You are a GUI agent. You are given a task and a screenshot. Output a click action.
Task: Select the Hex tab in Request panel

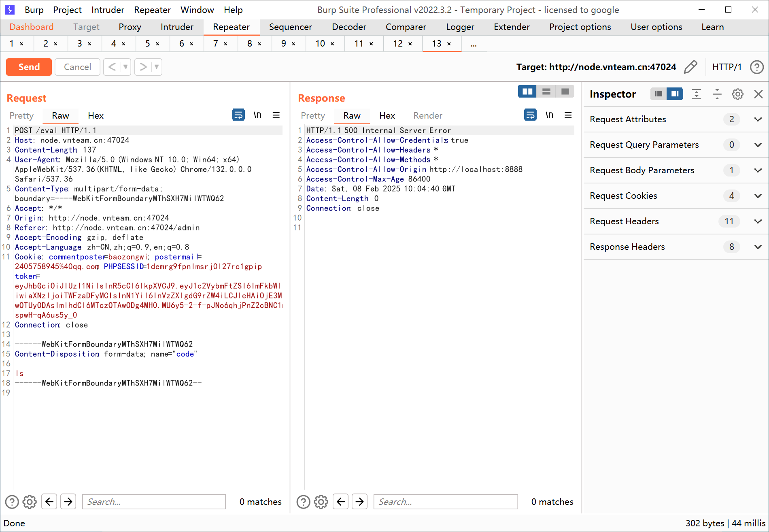[x=96, y=116]
